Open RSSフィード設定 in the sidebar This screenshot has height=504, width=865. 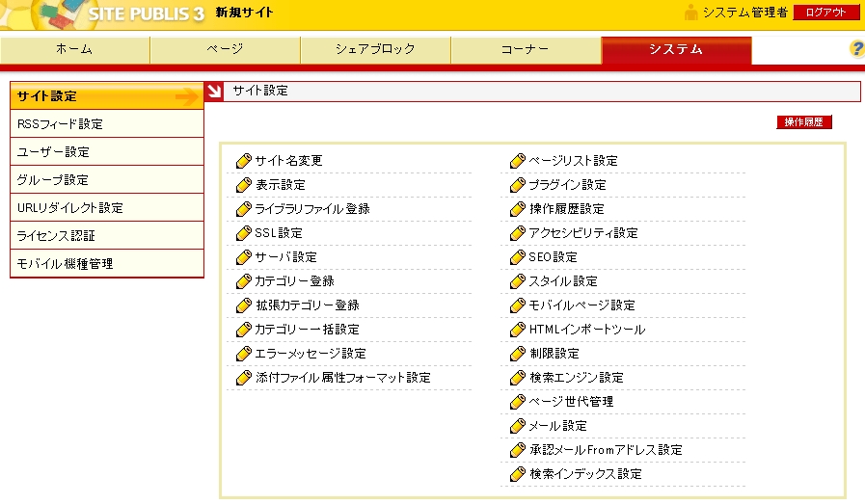[107, 124]
